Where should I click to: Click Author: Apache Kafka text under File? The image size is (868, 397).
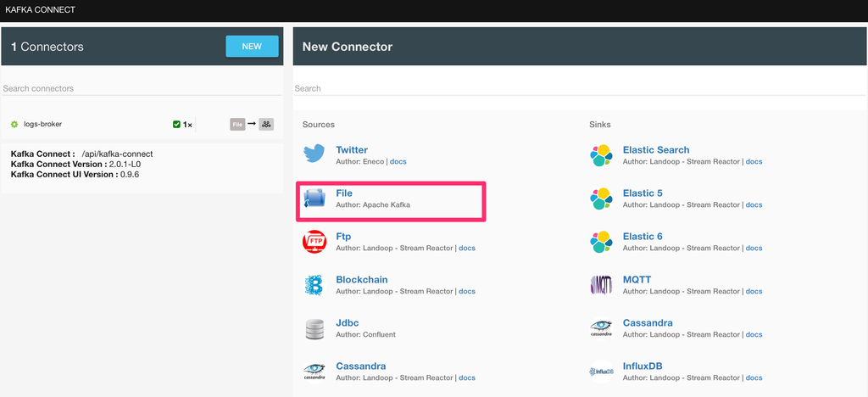click(x=373, y=205)
